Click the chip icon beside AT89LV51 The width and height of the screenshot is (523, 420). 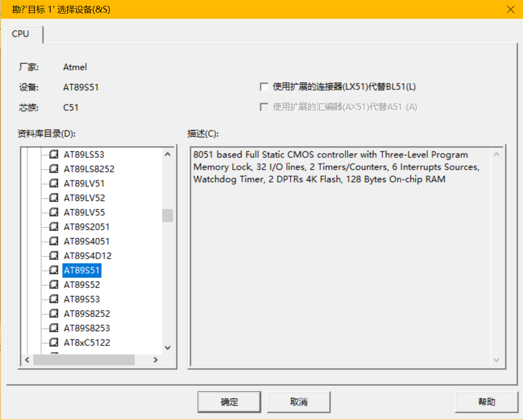[x=54, y=184]
